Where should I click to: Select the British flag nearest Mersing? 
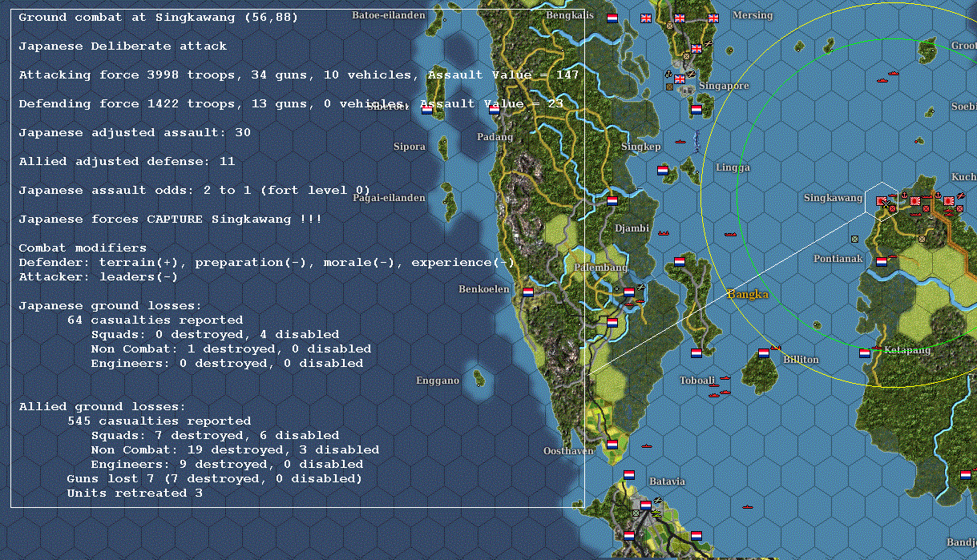pos(713,18)
